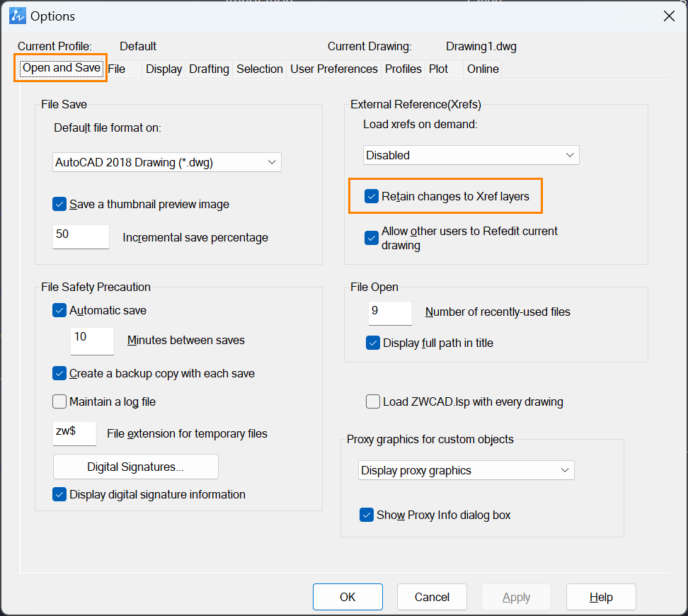The image size is (688, 616).
Task: Open the Default file format dropdown
Action: pos(167,162)
